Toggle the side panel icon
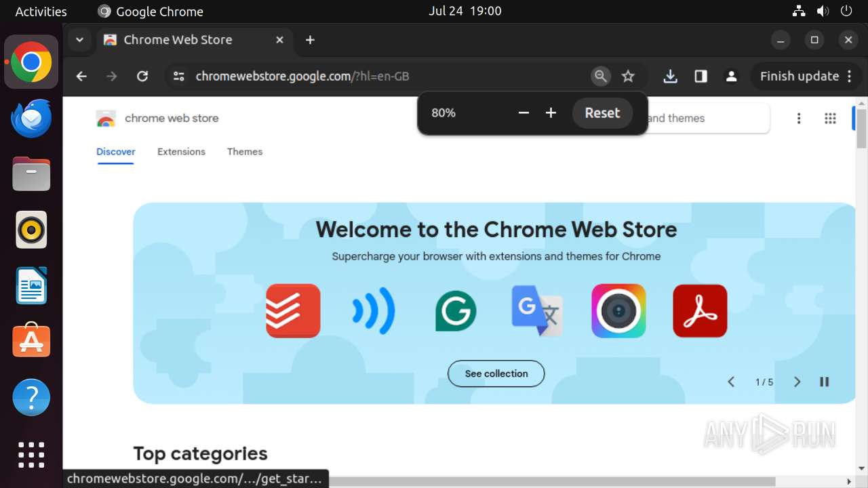The width and height of the screenshot is (868, 488). click(701, 77)
